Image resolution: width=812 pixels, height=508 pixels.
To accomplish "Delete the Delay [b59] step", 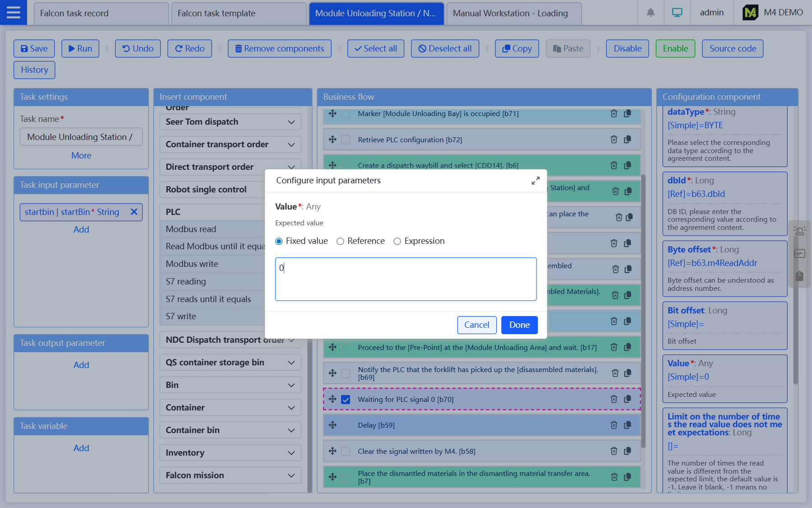I will click(x=614, y=425).
